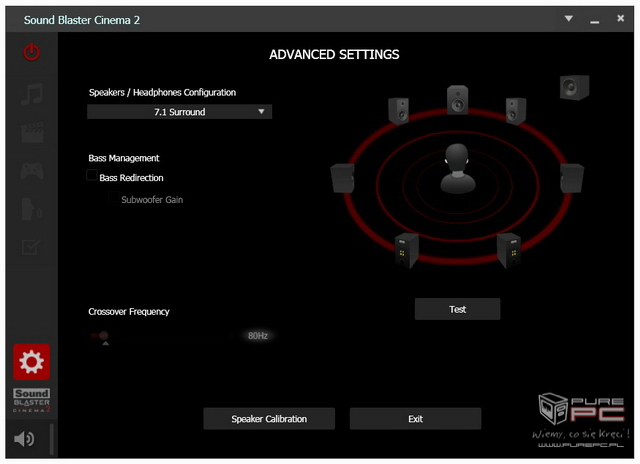
Task: Click the listener head figure in center
Action: (x=458, y=168)
